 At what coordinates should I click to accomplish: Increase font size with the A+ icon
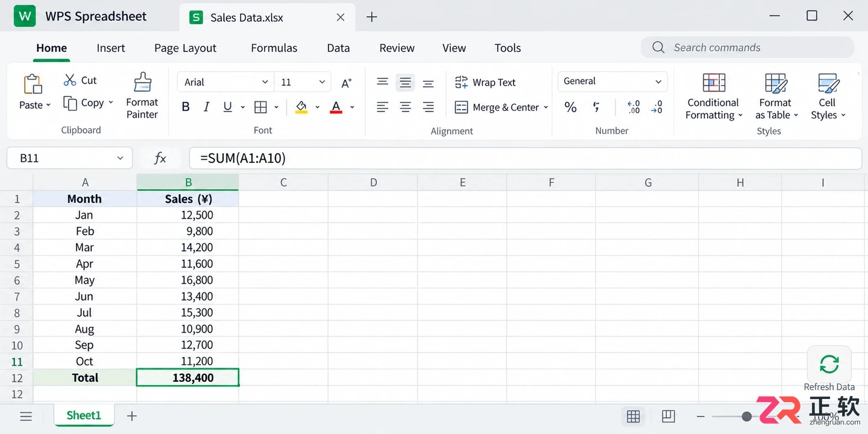click(x=347, y=83)
